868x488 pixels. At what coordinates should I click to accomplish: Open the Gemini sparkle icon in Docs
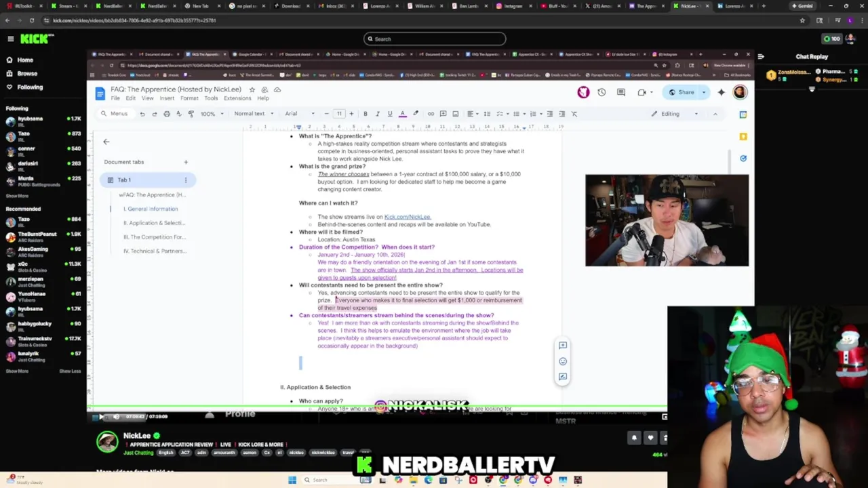point(721,92)
